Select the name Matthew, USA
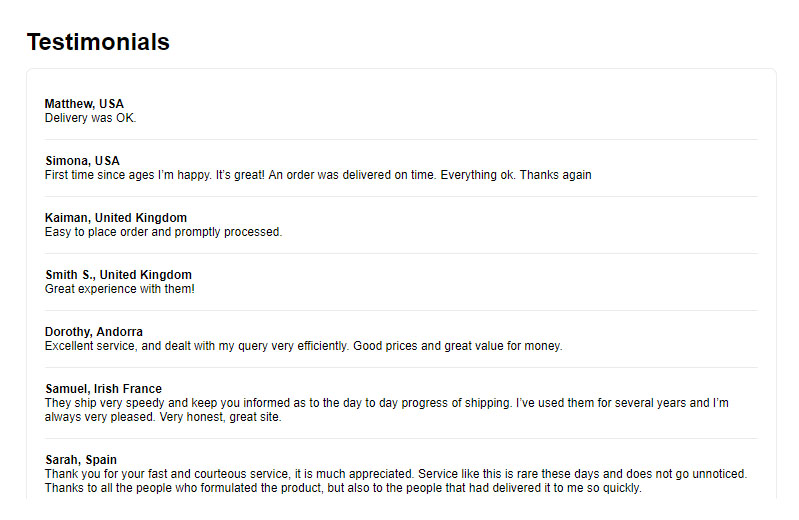The image size is (799, 520). click(x=84, y=104)
